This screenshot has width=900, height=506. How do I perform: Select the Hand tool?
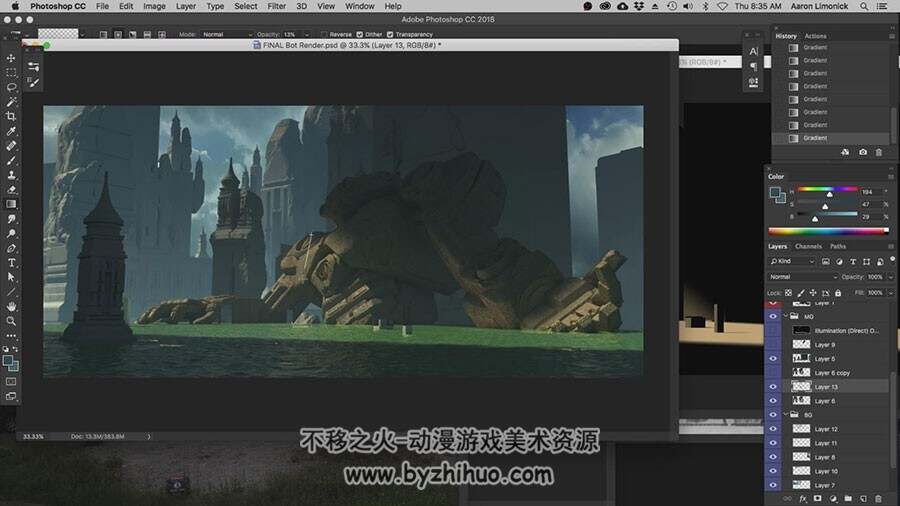11,306
